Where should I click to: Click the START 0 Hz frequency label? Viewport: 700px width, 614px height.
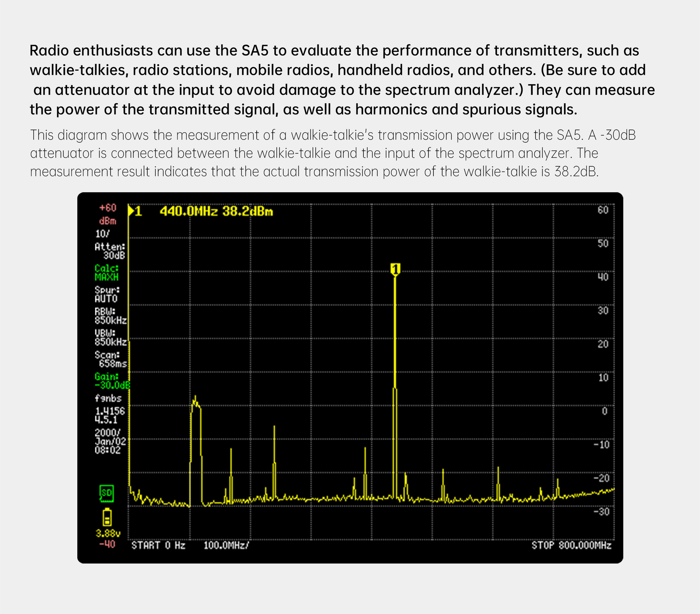[158, 545]
